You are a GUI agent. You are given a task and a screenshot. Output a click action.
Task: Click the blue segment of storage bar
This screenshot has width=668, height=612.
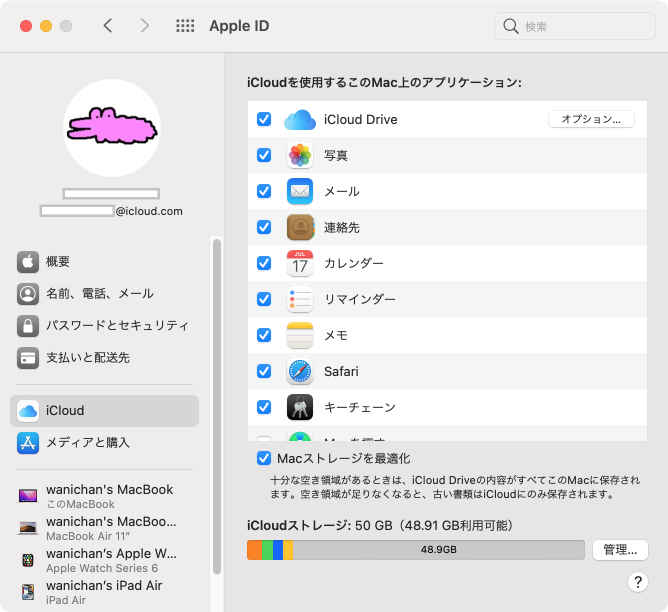(x=278, y=550)
